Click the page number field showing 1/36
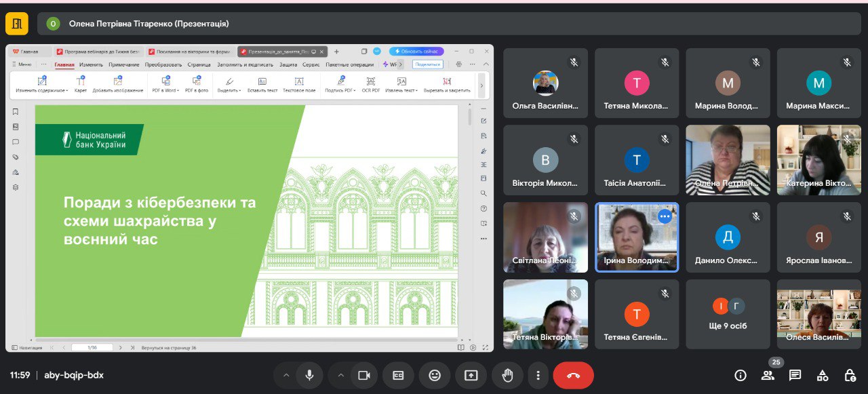Screen dimensions: 868x394 coord(92,347)
